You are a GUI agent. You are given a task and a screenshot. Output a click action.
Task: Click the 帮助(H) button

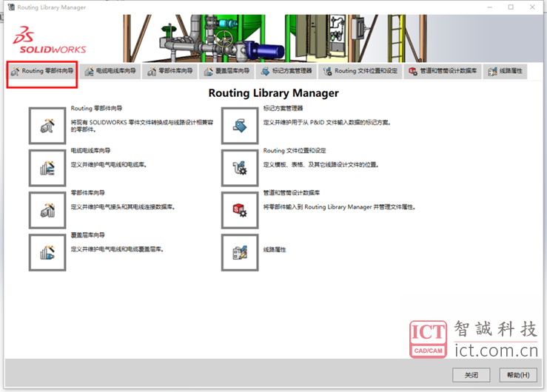518,375
